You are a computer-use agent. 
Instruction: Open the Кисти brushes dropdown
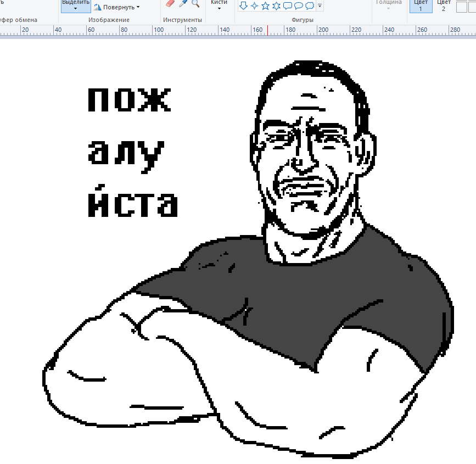[219, 5]
